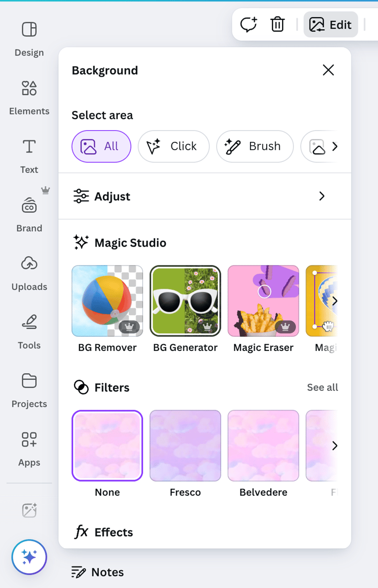Switch to Click selection mode
Viewport: 378px width, 588px height.
point(173,146)
